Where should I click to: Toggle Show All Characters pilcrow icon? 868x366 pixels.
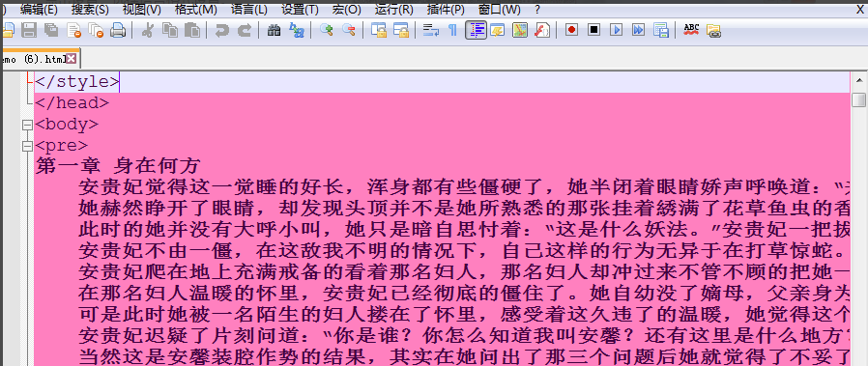[x=452, y=30]
